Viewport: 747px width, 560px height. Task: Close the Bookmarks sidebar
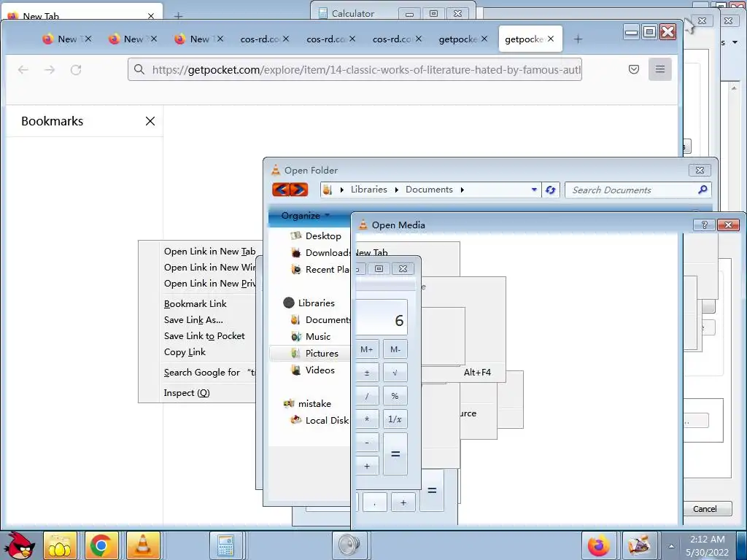[x=150, y=121]
